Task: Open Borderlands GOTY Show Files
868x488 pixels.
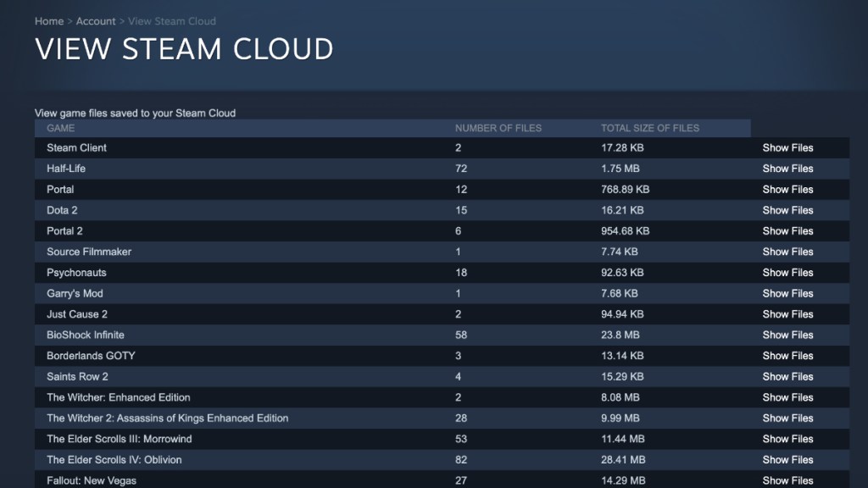Action: coord(787,356)
